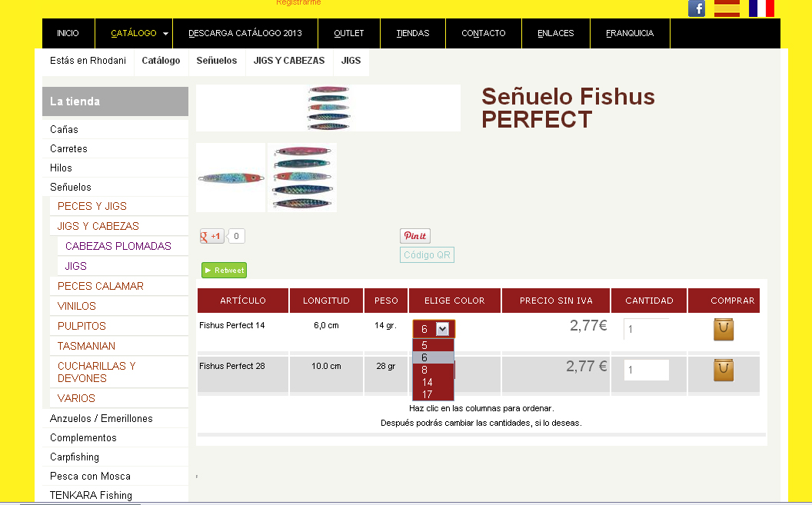Open the Código QR button
Screen dimensions: 812x505
coord(427,254)
